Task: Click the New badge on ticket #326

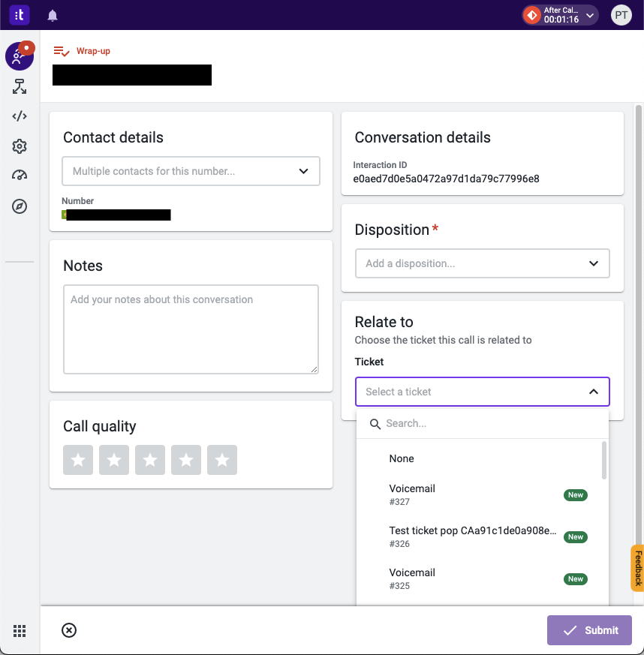Action: (576, 536)
